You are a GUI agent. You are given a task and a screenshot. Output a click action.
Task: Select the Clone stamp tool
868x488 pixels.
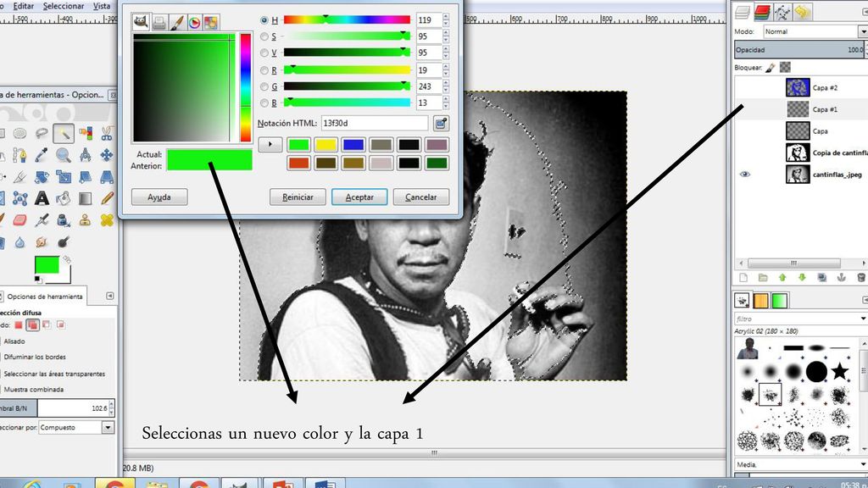tap(86, 220)
